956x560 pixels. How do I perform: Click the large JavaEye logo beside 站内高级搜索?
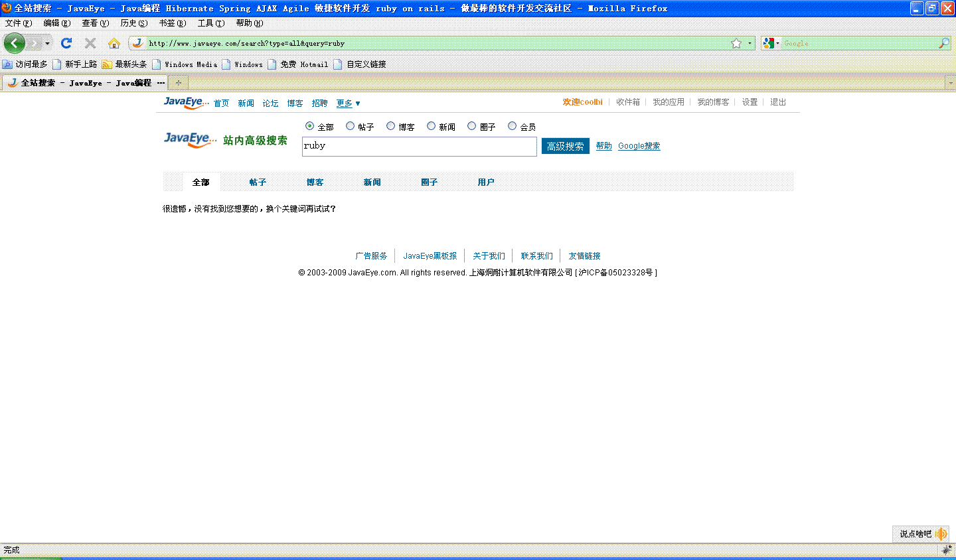(191, 140)
